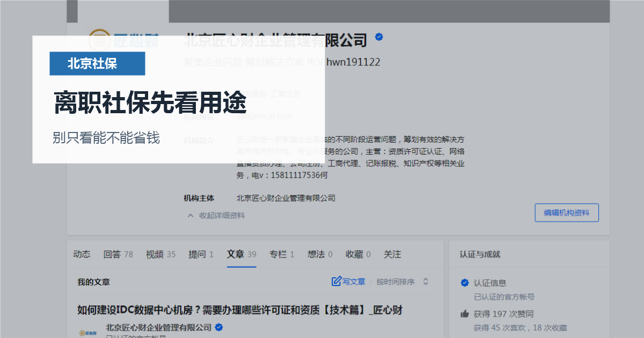
Task: Select the 文章 39 tab
Action: 241,254
